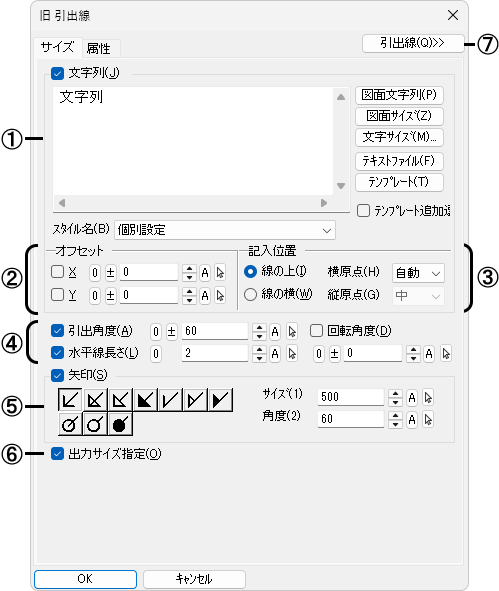Click the pick cursor icon for X offset
Image resolution: width=499 pixels, height=591 pixels.
(220, 273)
